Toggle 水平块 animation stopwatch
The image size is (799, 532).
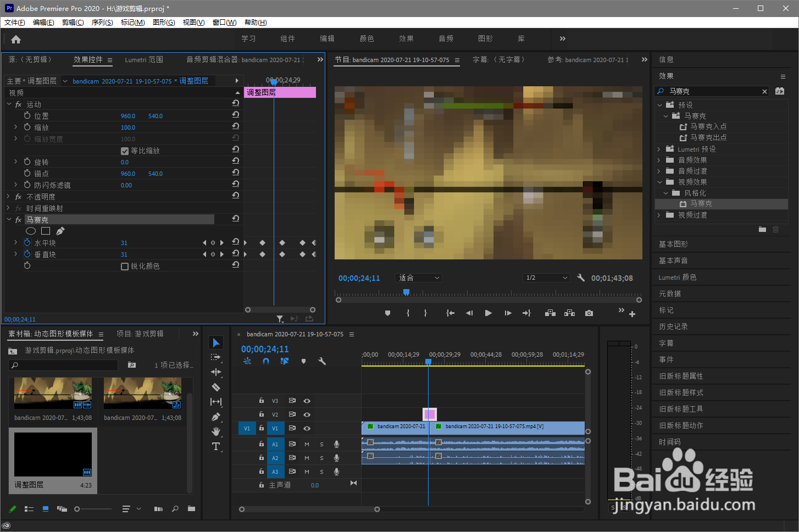point(27,243)
